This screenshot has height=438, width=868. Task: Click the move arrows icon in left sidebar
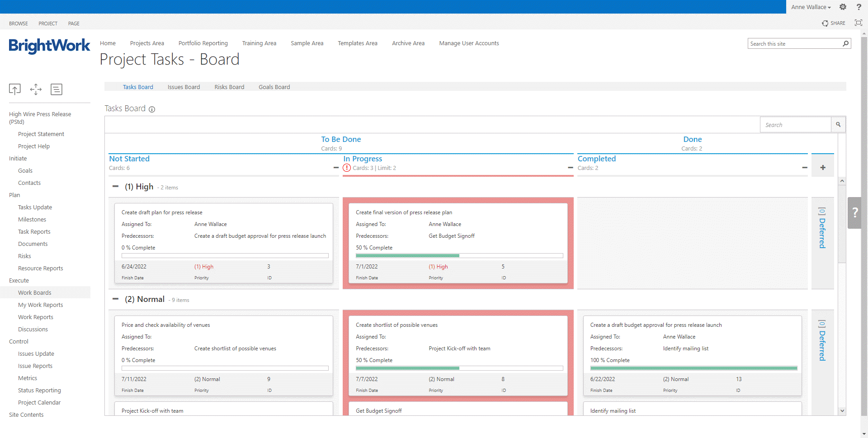pos(36,89)
